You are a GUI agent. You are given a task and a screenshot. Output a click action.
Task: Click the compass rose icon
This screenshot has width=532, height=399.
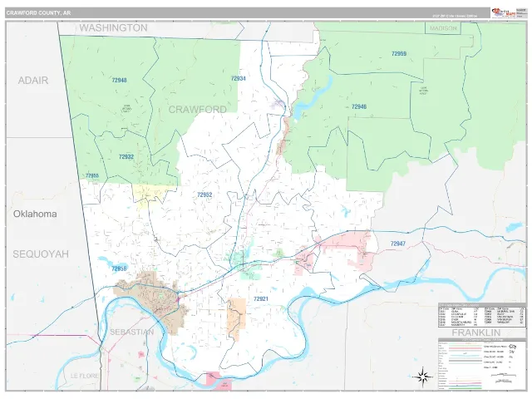tap(422, 377)
